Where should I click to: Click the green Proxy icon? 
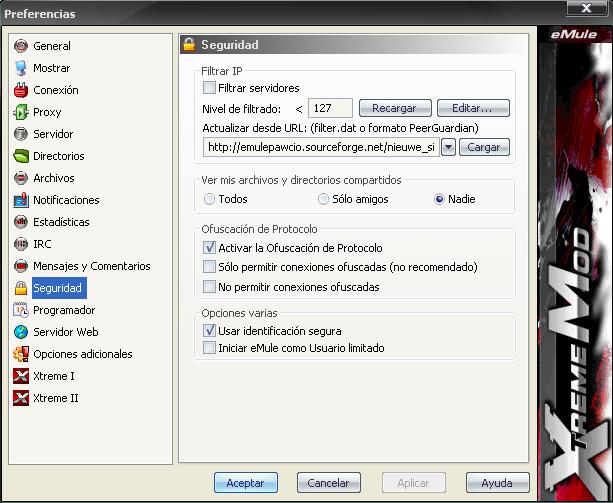[21, 112]
